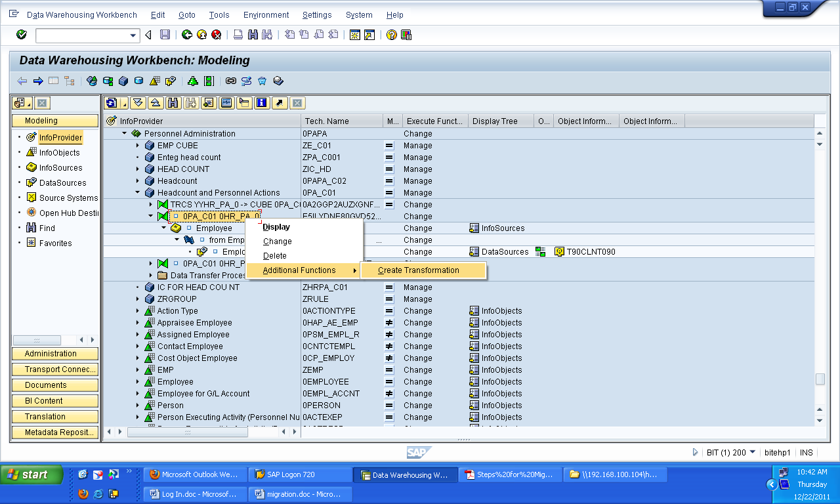Viewport: 840px width, 504px height.
Task: Expand the EMP CUBE tree node
Action: click(138, 146)
